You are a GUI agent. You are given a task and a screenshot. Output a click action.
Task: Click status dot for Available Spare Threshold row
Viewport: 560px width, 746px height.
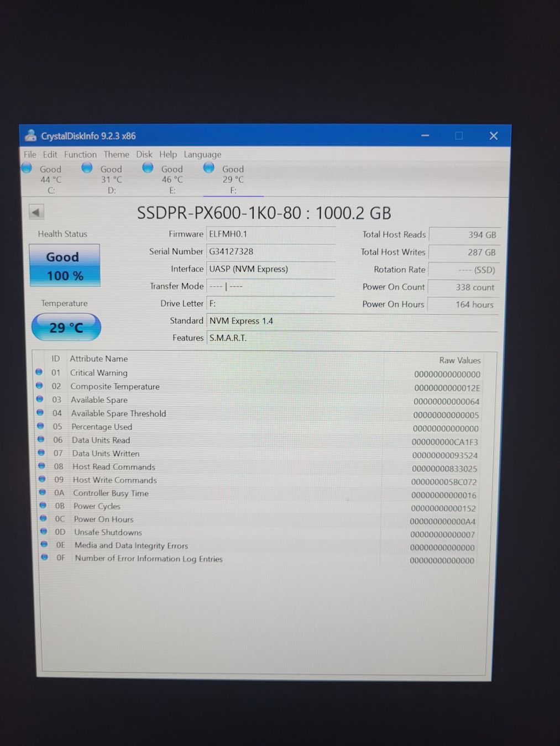click(40, 413)
